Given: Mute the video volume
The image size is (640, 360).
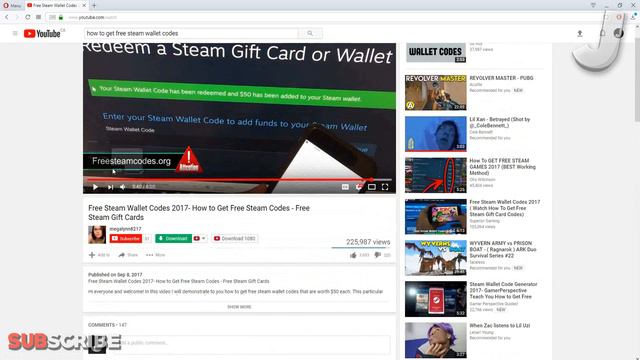Looking at the screenshot, I should coord(123,187).
